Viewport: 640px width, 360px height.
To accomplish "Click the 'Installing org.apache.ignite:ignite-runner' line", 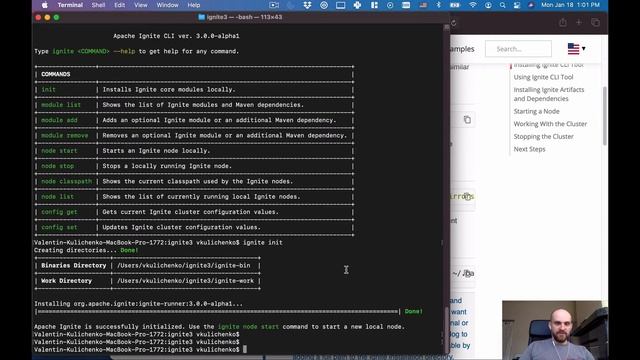I will click(138, 304).
